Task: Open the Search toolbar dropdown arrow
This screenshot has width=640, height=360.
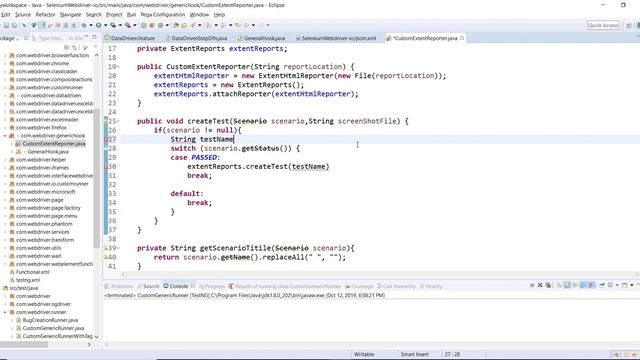Action: coord(200,25)
